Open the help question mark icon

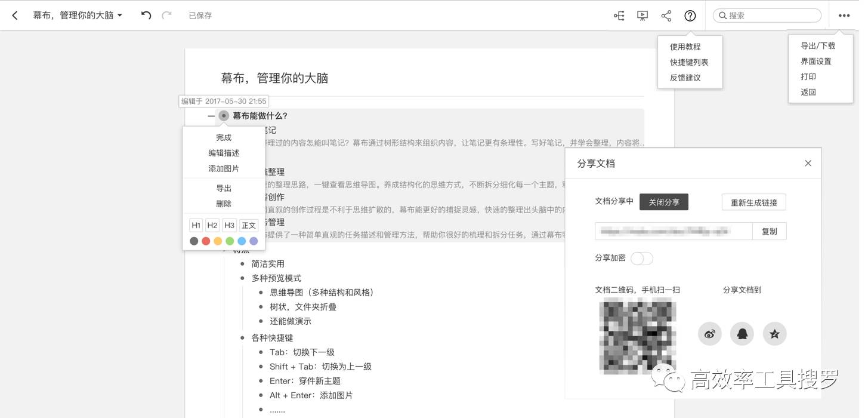tap(690, 16)
